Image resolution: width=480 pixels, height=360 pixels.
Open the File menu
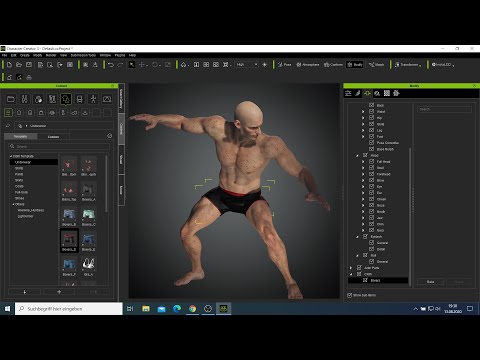(x=4, y=55)
